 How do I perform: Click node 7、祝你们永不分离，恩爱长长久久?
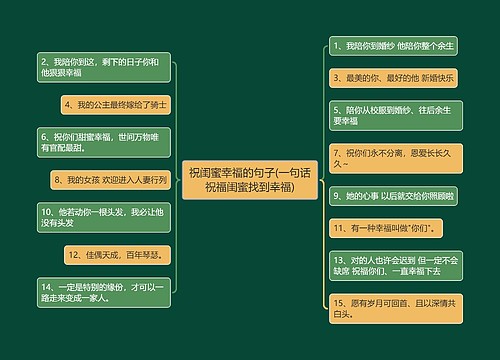(396, 159)
